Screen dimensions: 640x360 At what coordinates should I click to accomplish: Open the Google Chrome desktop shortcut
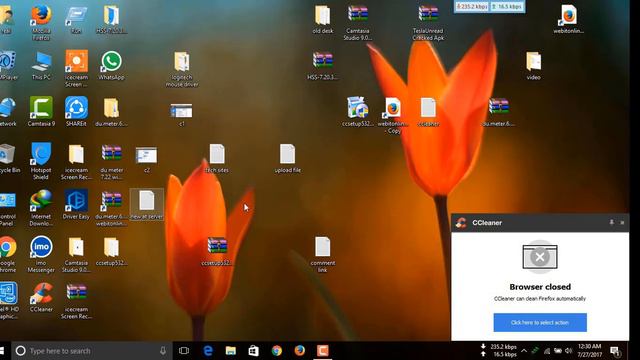[x=8, y=254]
